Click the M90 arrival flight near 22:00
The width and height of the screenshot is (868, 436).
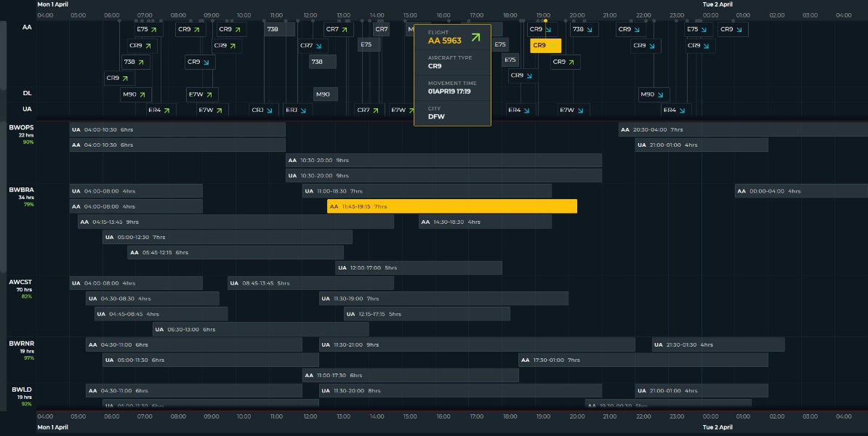[654, 94]
